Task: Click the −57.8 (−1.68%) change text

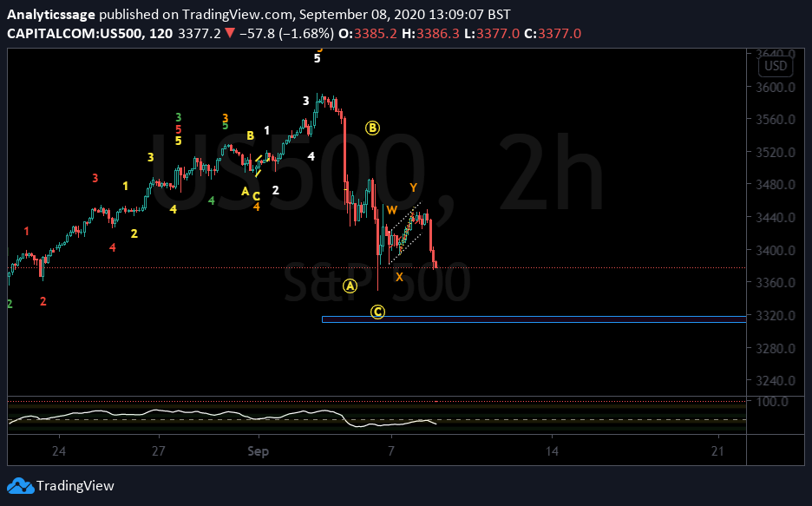Action: tap(286, 34)
